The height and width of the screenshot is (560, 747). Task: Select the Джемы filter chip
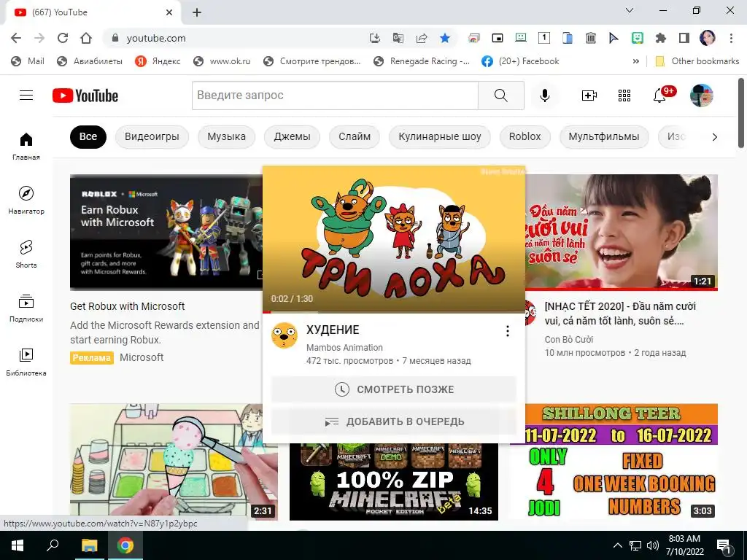(292, 136)
